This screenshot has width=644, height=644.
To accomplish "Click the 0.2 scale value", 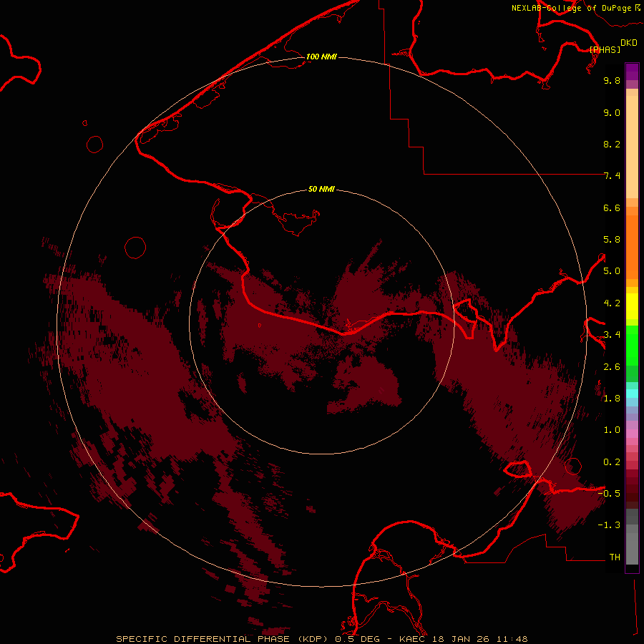I will [612, 462].
